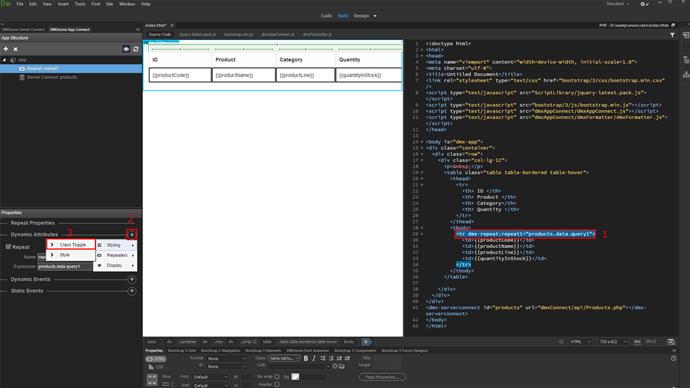Open the Insert menu
The height and width of the screenshot is (388, 690).
tap(63, 4)
